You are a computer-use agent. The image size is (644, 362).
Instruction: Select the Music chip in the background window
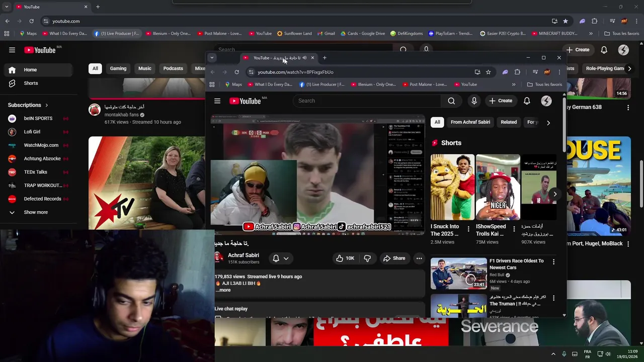(x=145, y=68)
